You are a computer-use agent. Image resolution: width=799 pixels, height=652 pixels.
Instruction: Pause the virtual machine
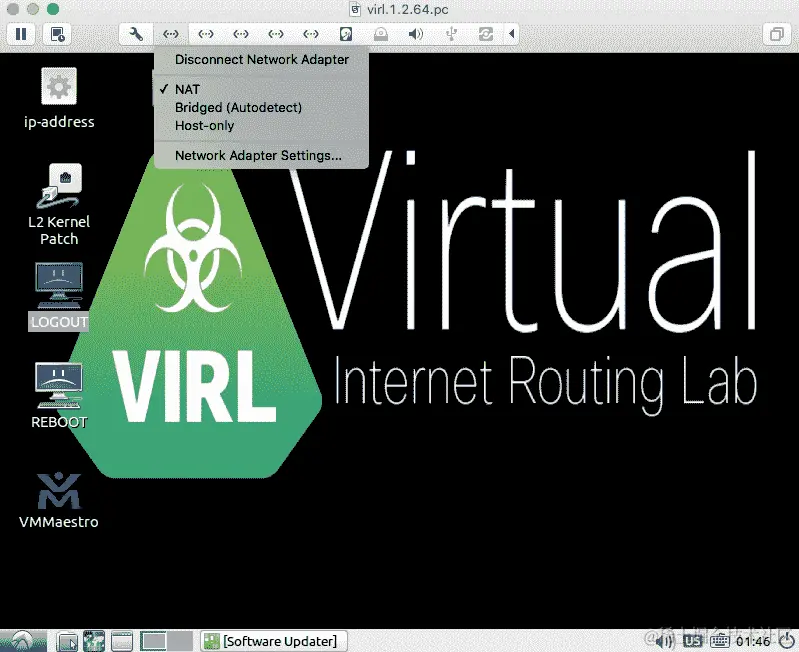point(21,34)
